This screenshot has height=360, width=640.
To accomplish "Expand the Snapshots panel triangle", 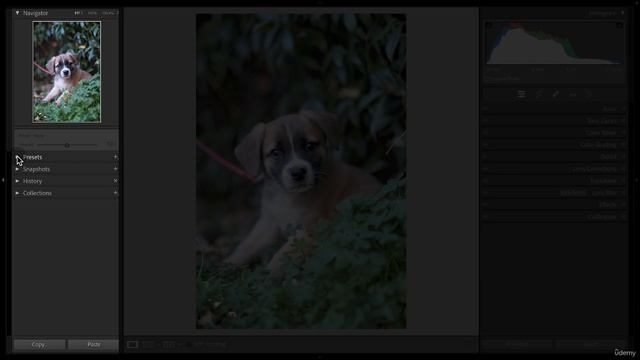I will click(x=17, y=169).
